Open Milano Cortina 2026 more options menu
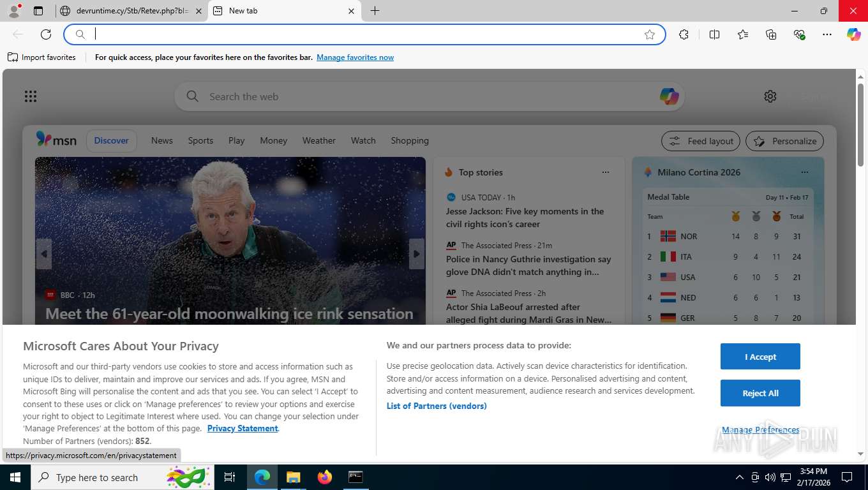The image size is (868, 490). 805,172
